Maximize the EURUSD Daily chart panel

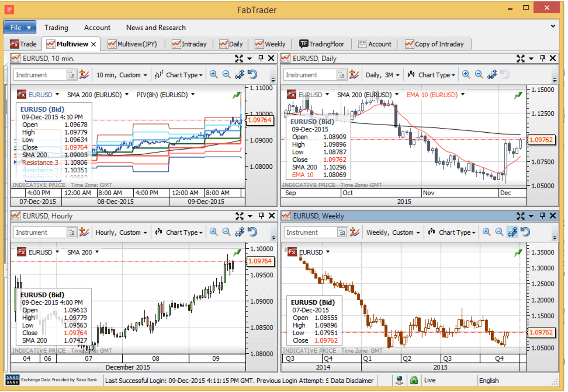click(x=521, y=58)
